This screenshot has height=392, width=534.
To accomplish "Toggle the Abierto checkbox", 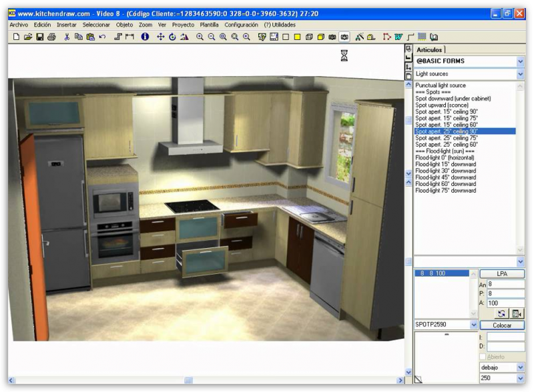I will pyautogui.click(x=483, y=357).
